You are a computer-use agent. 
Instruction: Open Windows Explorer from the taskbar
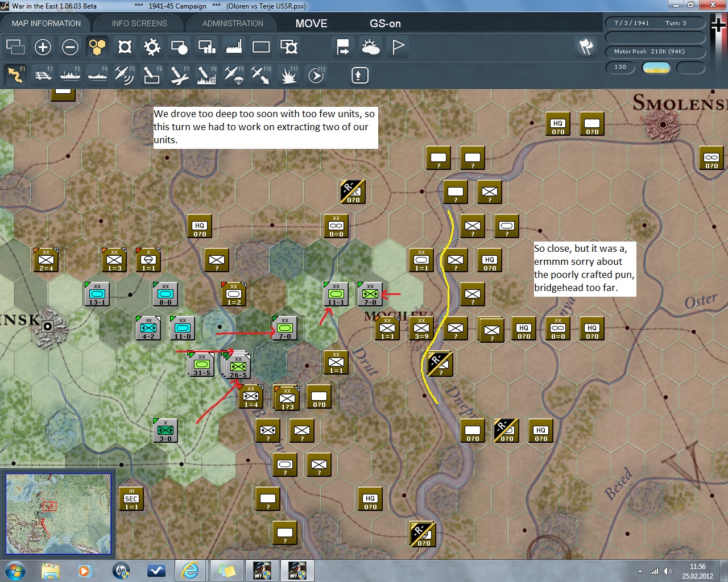[x=51, y=570]
